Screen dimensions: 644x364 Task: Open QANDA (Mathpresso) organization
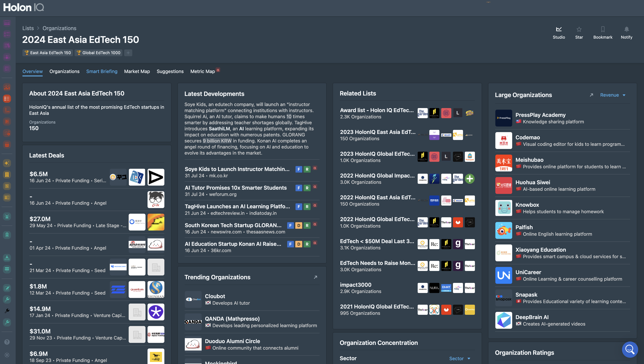click(252, 322)
